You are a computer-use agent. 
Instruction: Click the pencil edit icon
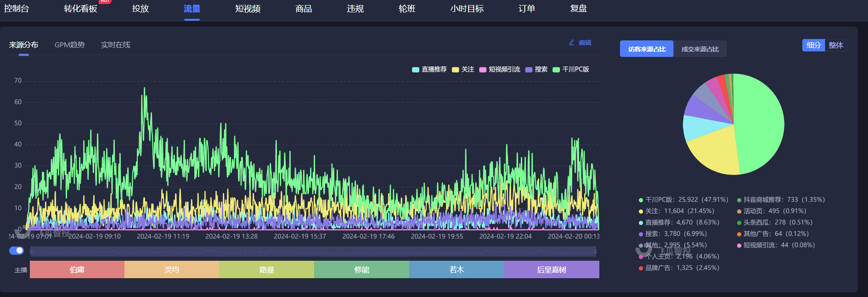click(x=572, y=42)
